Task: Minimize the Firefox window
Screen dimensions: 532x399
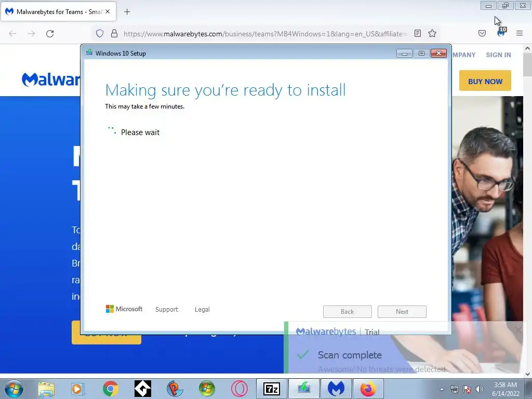Action: tap(488, 5)
